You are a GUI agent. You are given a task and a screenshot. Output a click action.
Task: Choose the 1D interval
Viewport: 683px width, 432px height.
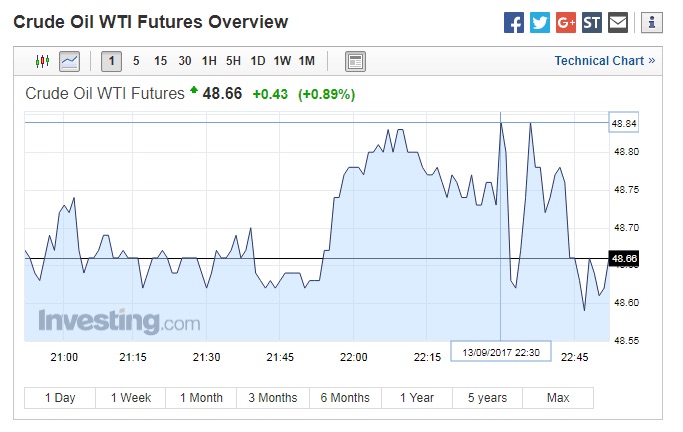pyautogui.click(x=258, y=61)
